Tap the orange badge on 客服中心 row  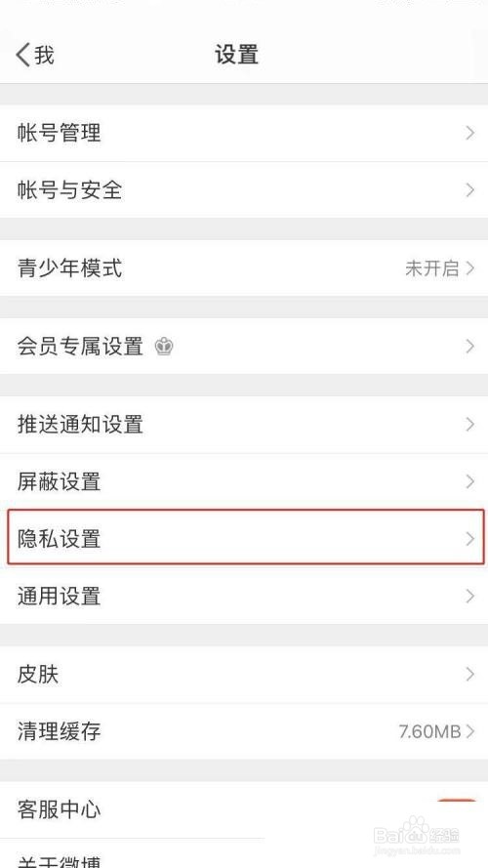coord(457,804)
